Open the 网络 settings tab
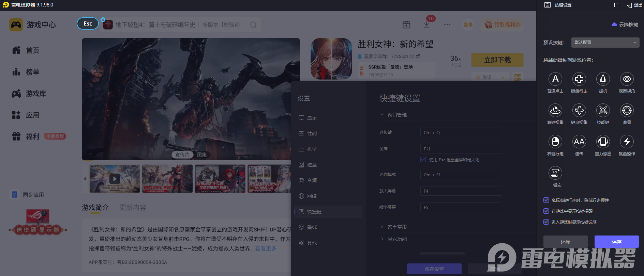Screen dimensions: 644x276 pyautogui.click(x=312, y=196)
